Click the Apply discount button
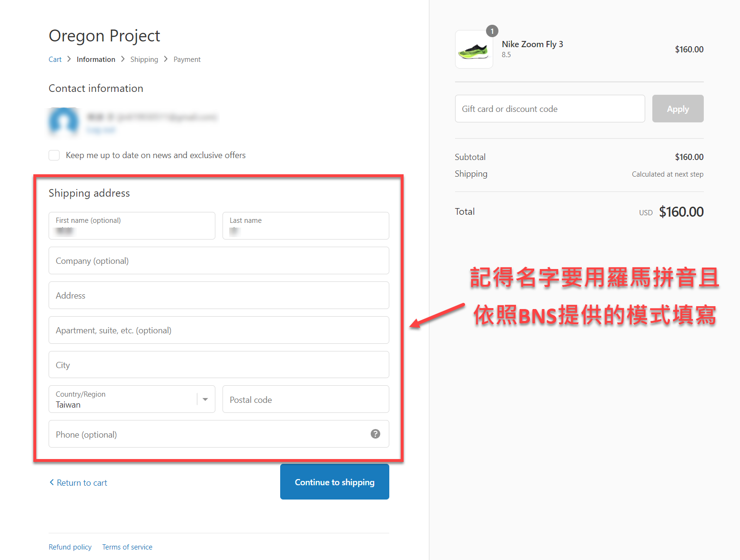This screenshot has height=560, width=740. pyautogui.click(x=677, y=109)
